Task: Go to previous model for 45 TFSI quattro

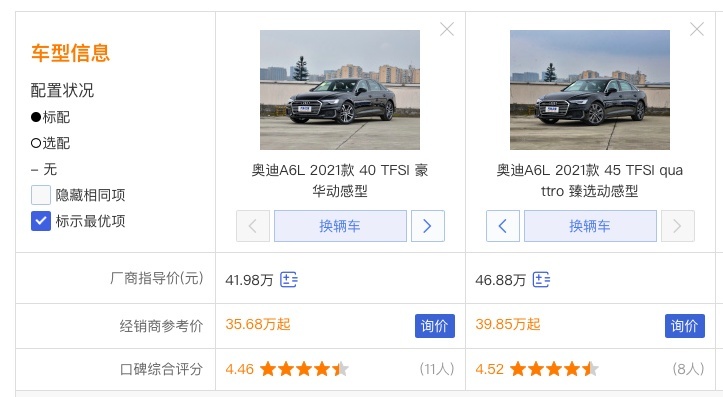Action: [503, 226]
